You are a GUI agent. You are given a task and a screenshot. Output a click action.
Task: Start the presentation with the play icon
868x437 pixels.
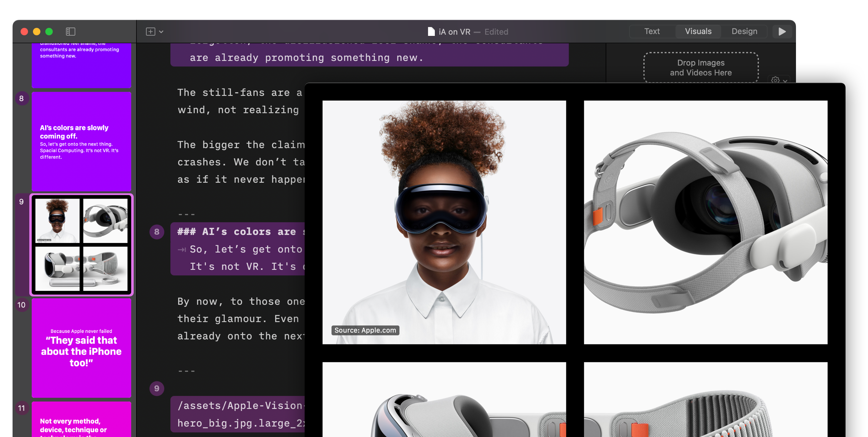(x=782, y=31)
